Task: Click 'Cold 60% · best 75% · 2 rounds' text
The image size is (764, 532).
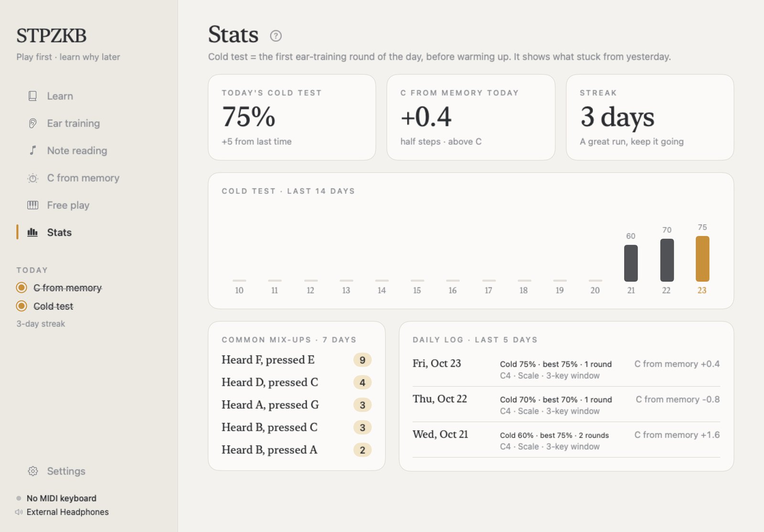Action: (x=554, y=435)
